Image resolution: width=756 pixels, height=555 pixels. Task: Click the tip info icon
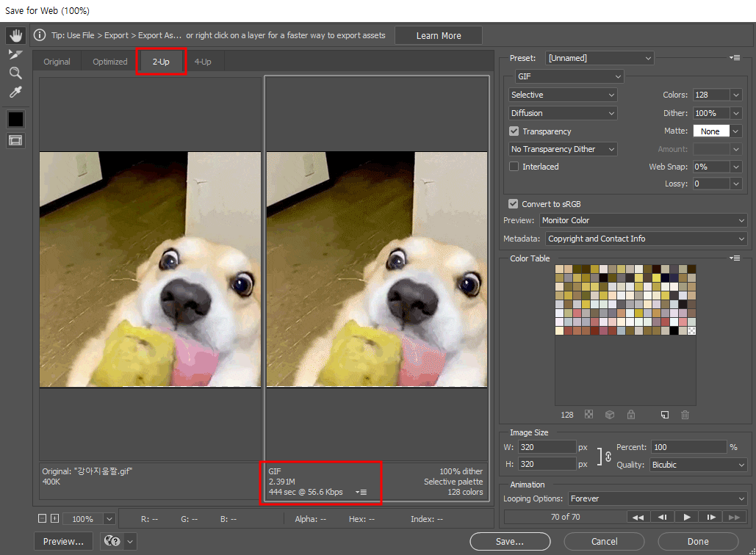(40, 35)
